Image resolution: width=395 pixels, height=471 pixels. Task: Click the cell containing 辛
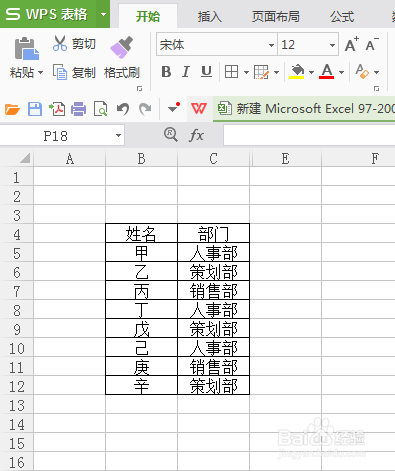[141, 385]
